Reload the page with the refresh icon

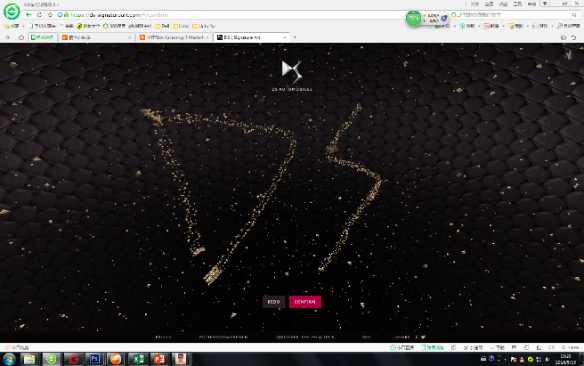point(39,15)
